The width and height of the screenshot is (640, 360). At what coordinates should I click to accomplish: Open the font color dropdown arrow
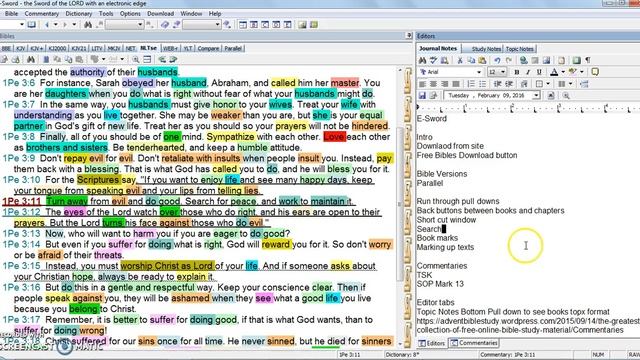click(563, 72)
